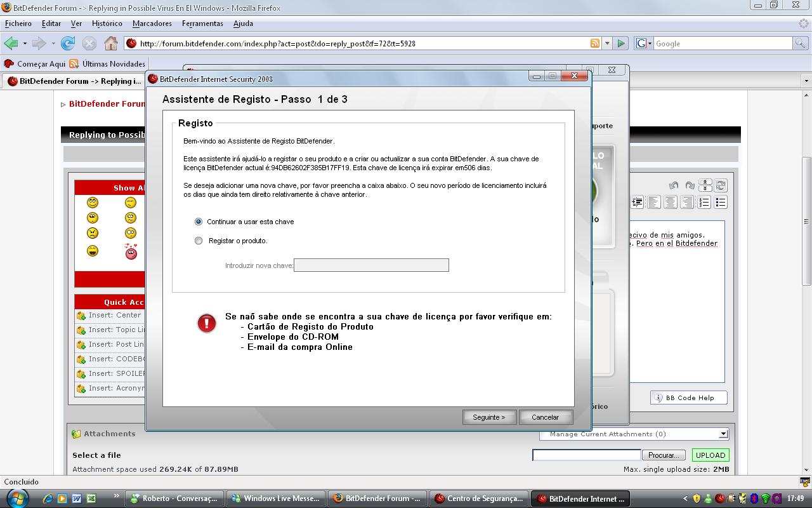812x508 pixels.
Task: Show hidden tray icons arrow
Action: (685, 498)
